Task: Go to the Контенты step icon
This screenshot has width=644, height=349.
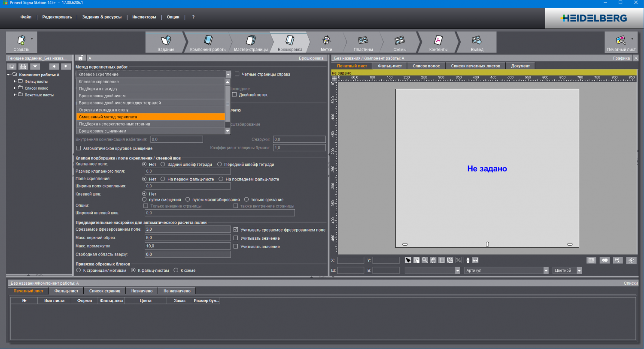Action: point(438,41)
